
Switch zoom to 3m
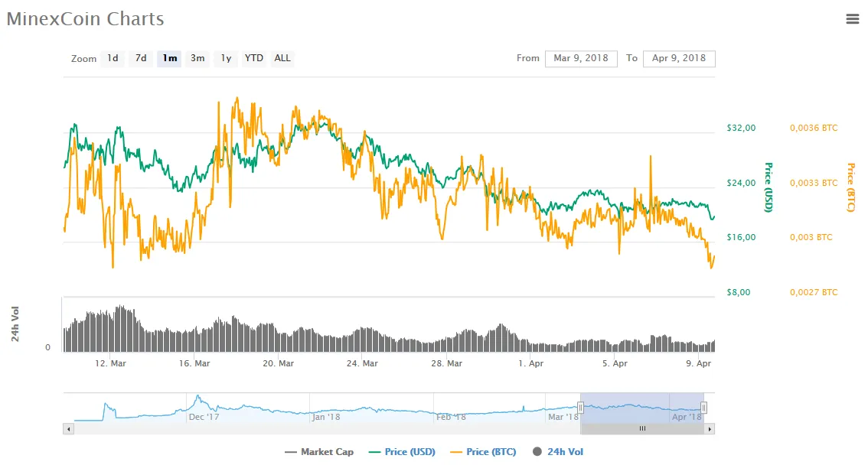197,58
